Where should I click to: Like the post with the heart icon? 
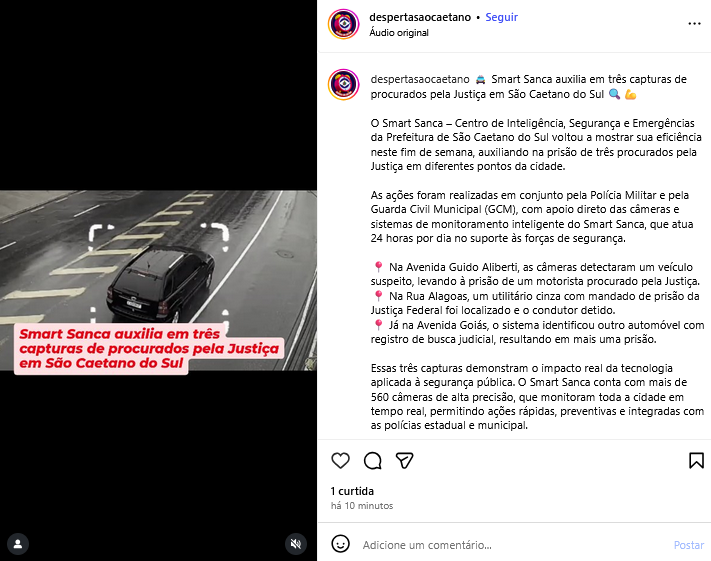[341, 460]
